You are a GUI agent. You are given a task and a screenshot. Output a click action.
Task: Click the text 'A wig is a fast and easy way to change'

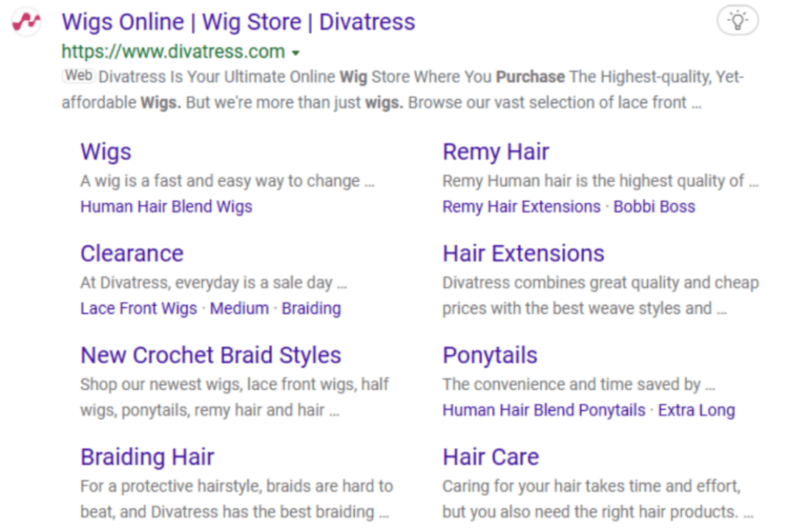[220, 181]
